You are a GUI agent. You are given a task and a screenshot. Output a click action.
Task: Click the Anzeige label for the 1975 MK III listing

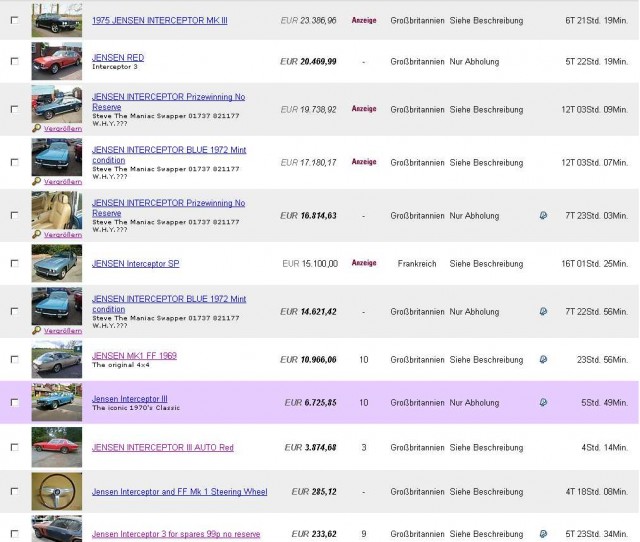pyautogui.click(x=364, y=20)
